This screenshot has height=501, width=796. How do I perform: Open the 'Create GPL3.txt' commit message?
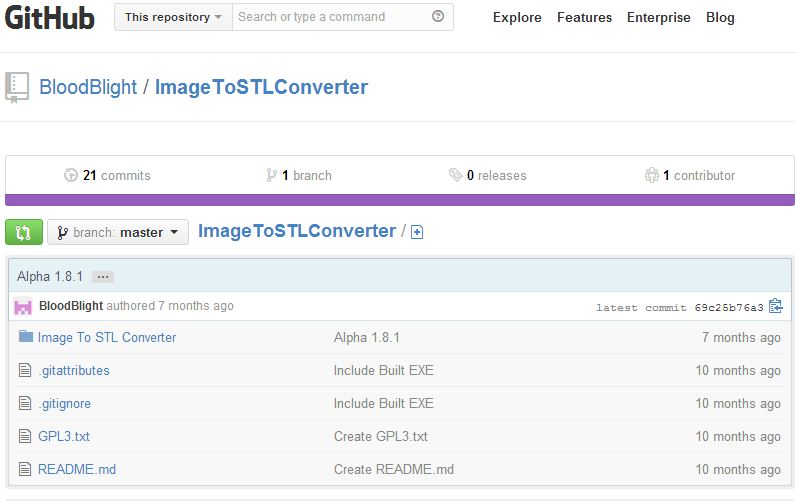click(381, 437)
